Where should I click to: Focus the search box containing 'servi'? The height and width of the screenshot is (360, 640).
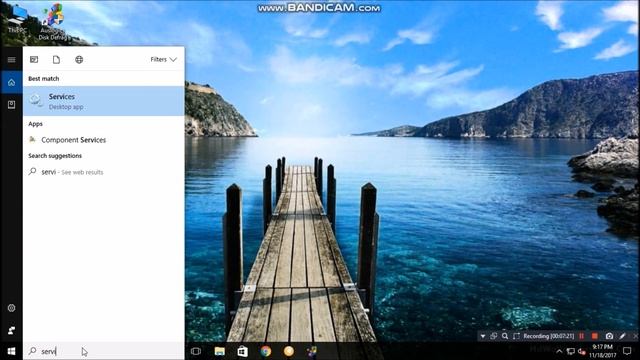(104, 351)
